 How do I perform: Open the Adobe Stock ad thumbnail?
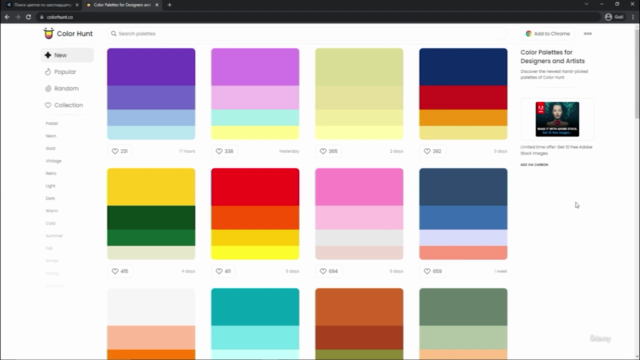(557, 119)
